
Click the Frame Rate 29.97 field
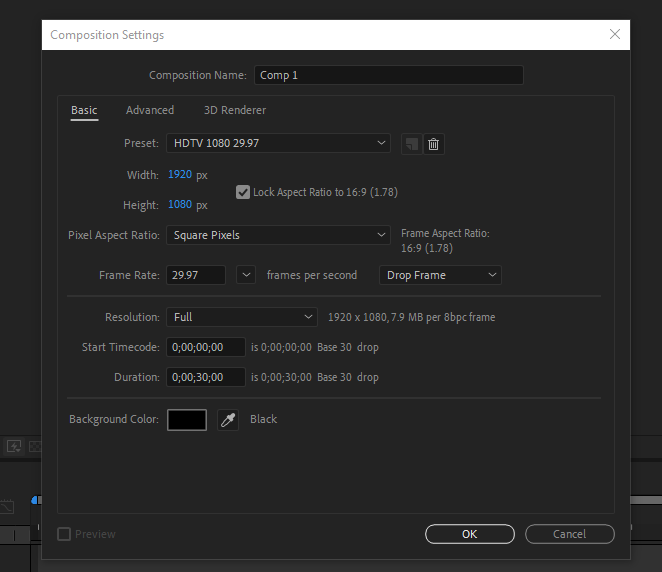click(196, 275)
